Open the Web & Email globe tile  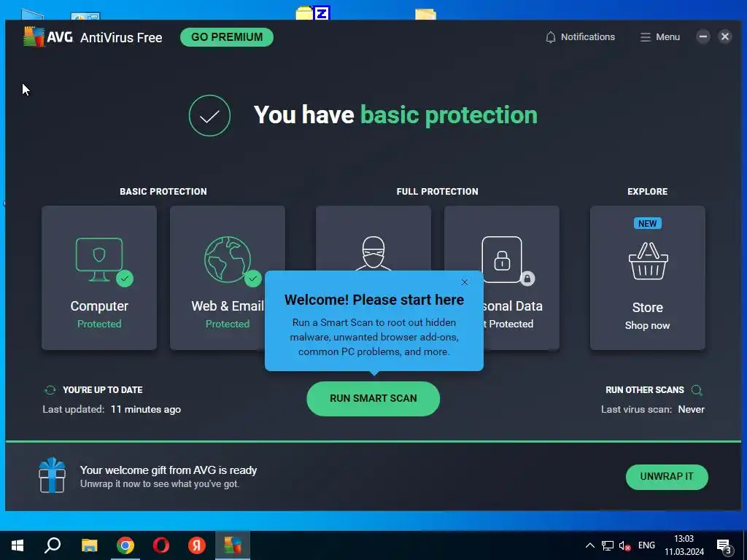[x=228, y=278]
